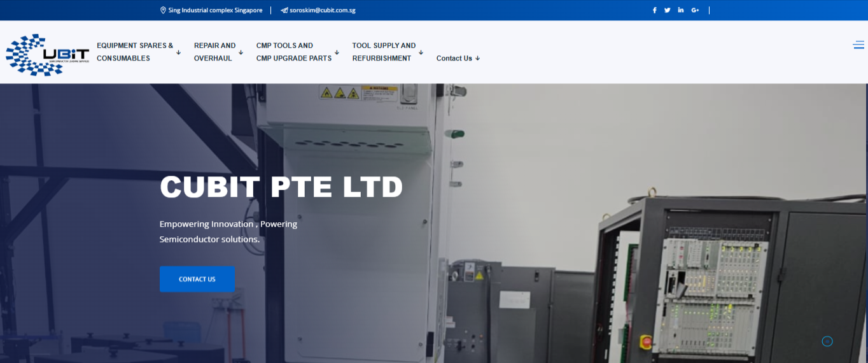
Task: Open the hamburger menu icon
Action: (858, 45)
